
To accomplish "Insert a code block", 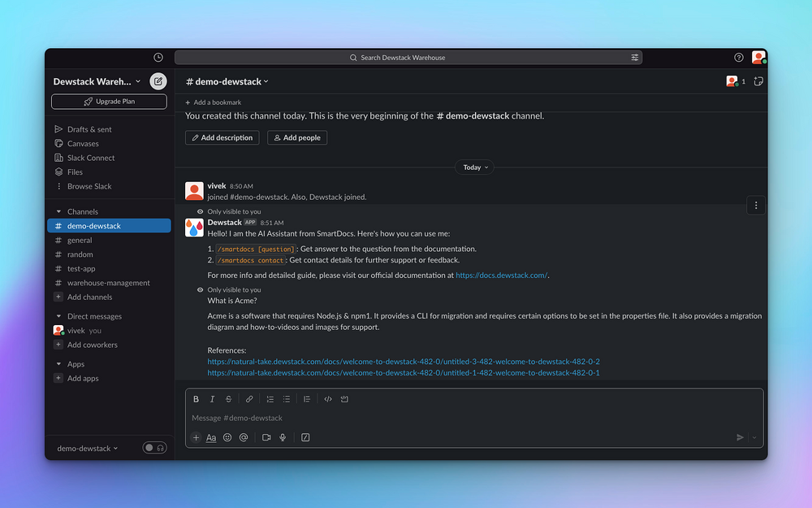I will tap(344, 399).
